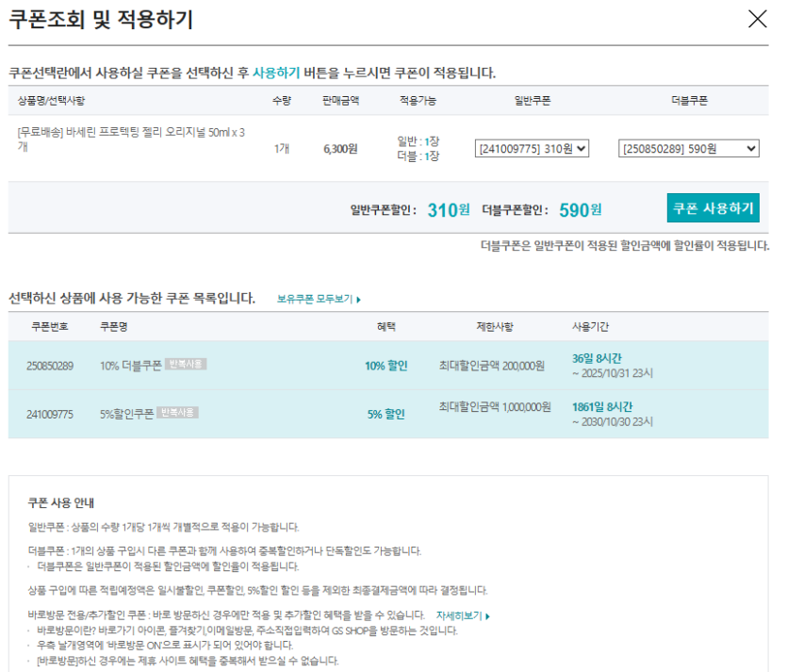Click the 더블쿠폰할인 590원 total amount

[580, 209]
